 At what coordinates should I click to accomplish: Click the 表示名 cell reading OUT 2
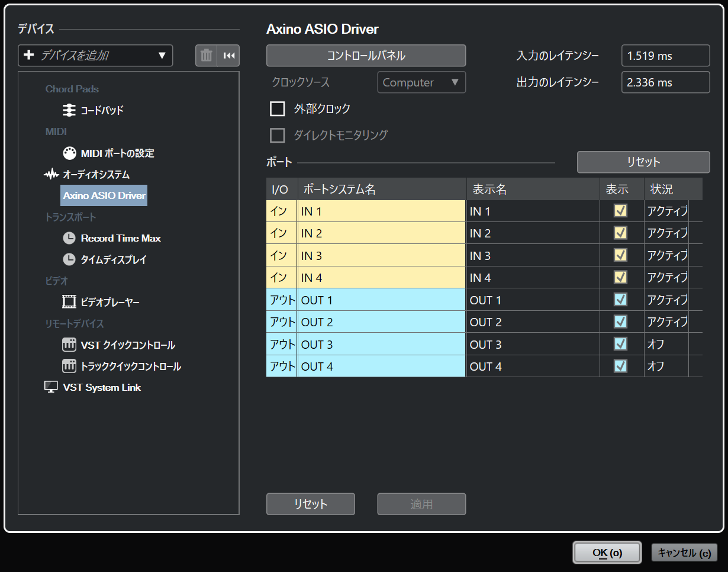click(533, 322)
